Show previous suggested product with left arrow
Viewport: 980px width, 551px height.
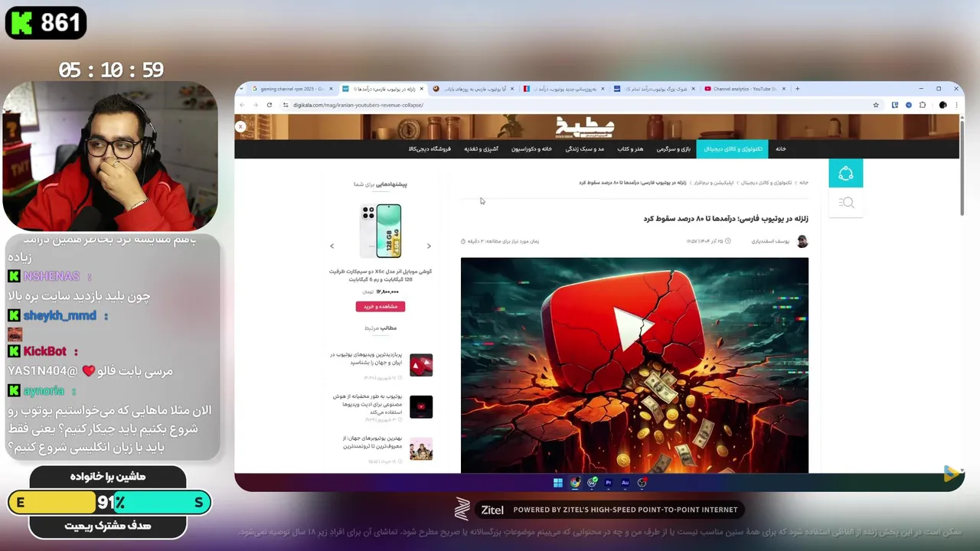tap(332, 246)
